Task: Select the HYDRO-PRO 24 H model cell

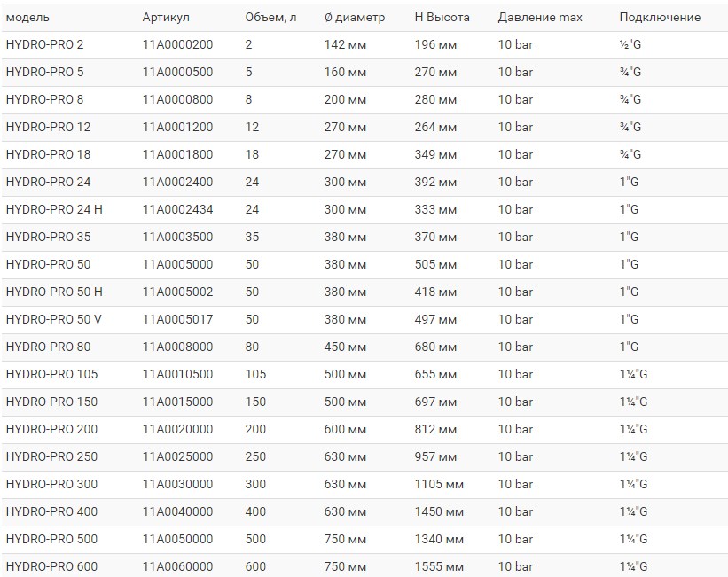Action: pyautogui.click(x=54, y=209)
